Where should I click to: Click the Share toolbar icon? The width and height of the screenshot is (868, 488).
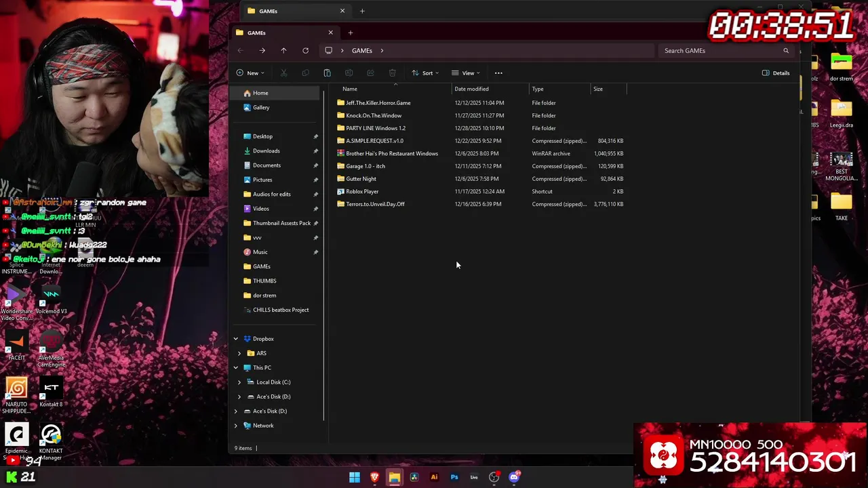370,73
